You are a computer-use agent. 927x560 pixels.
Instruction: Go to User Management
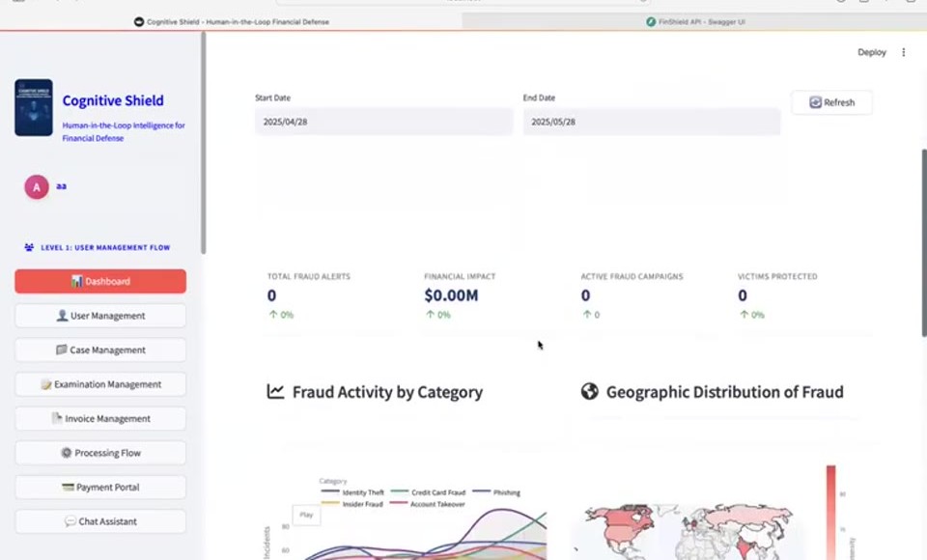(x=100, y=315)
